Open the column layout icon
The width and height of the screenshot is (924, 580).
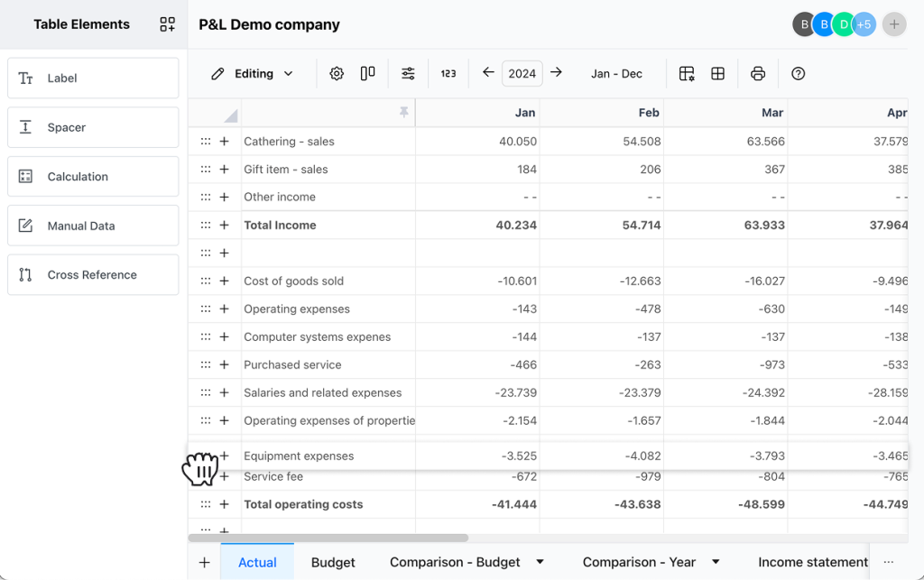tap(367, 74)
